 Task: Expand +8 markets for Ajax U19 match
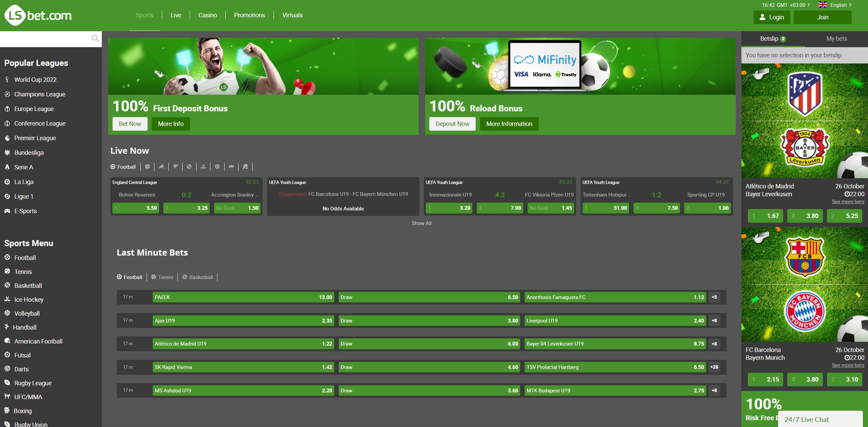click(714, 320)
